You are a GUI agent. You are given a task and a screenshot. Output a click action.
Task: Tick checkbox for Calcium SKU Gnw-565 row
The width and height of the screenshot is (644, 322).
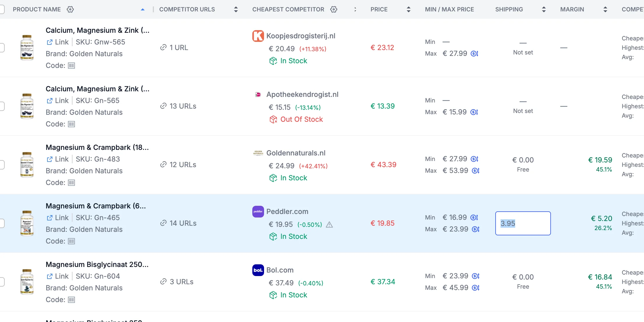coord(1,48)
